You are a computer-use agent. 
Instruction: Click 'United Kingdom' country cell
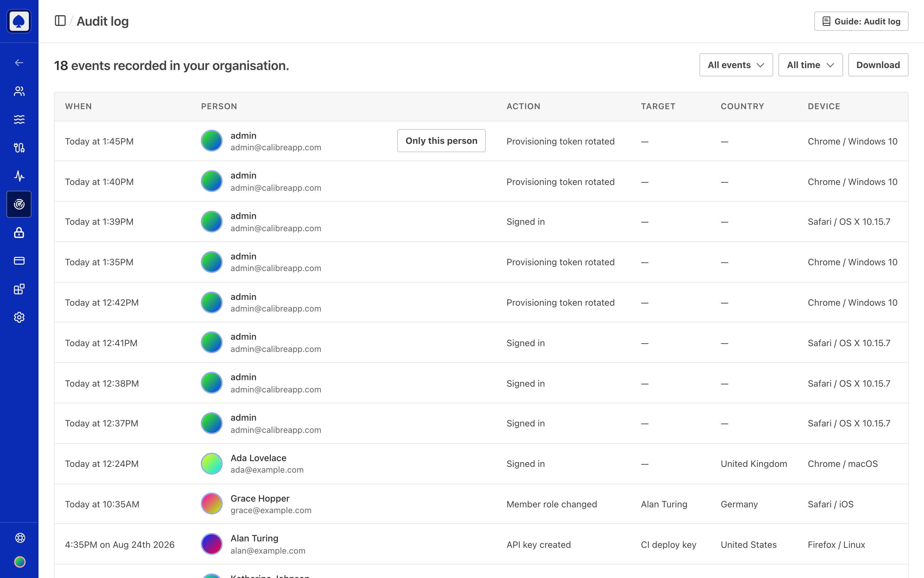click(x=754, y=464)
